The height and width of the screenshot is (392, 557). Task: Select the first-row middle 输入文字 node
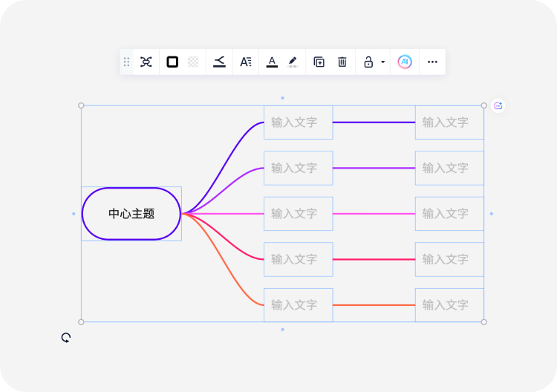point(299,122)
